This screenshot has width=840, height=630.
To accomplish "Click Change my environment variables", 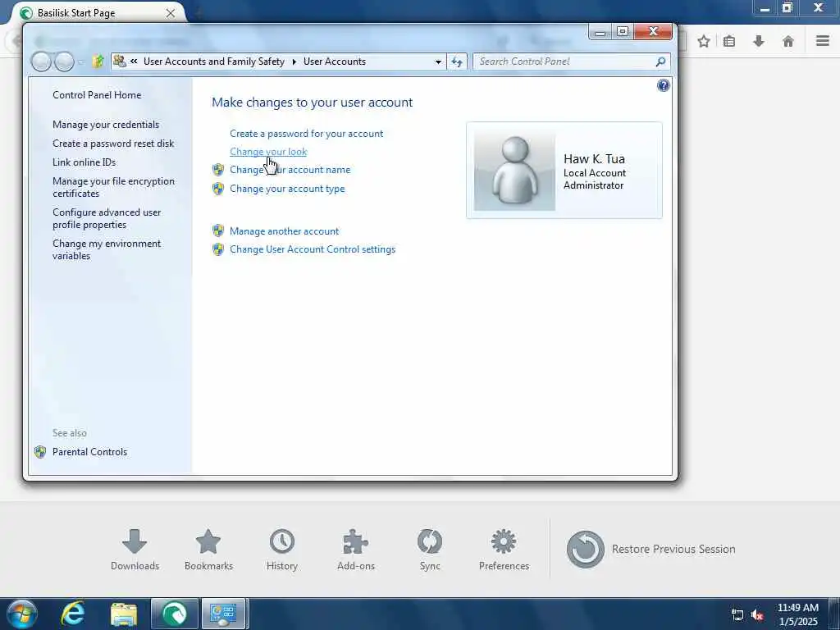I will pos(107,249).
